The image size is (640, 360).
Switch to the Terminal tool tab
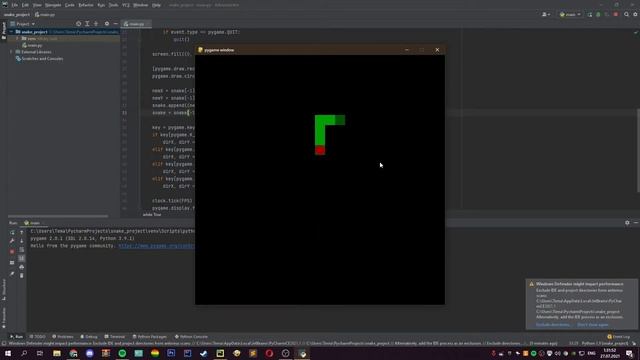click(x=115, y=337)
